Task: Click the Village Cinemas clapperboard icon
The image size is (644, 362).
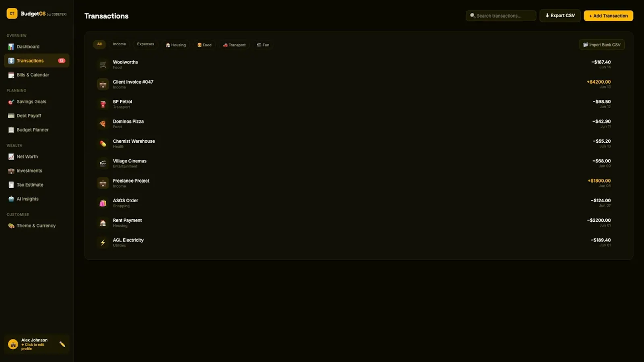Action: point(103,163)
